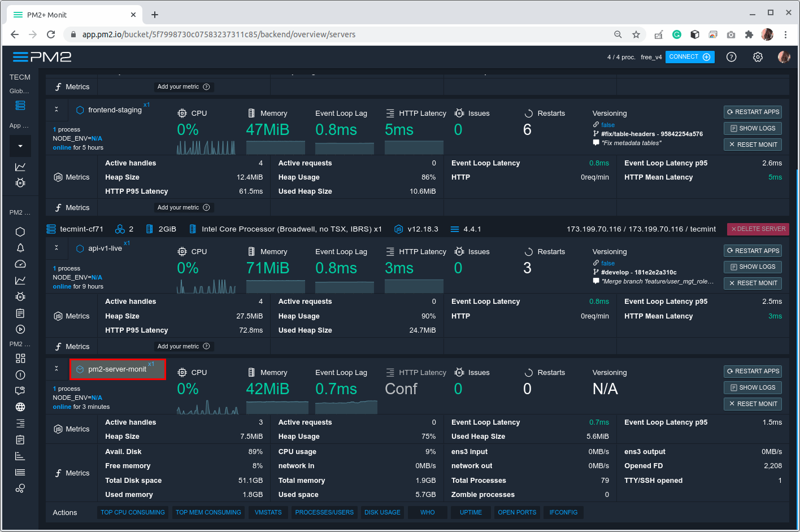The height and width of the screenshot is (532, 800).
Task: Click the CONNECT button in header
Action: pos(690,56)
